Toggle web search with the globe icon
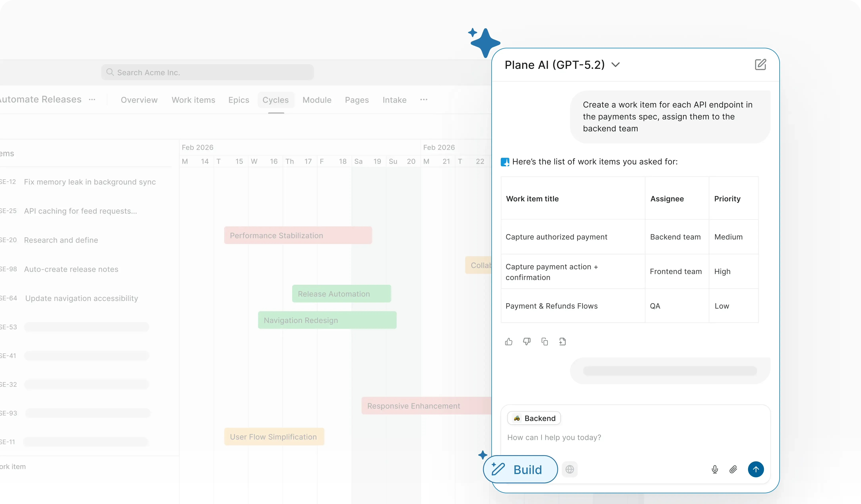This screenshot has height=504, width=861. point(570,469)
